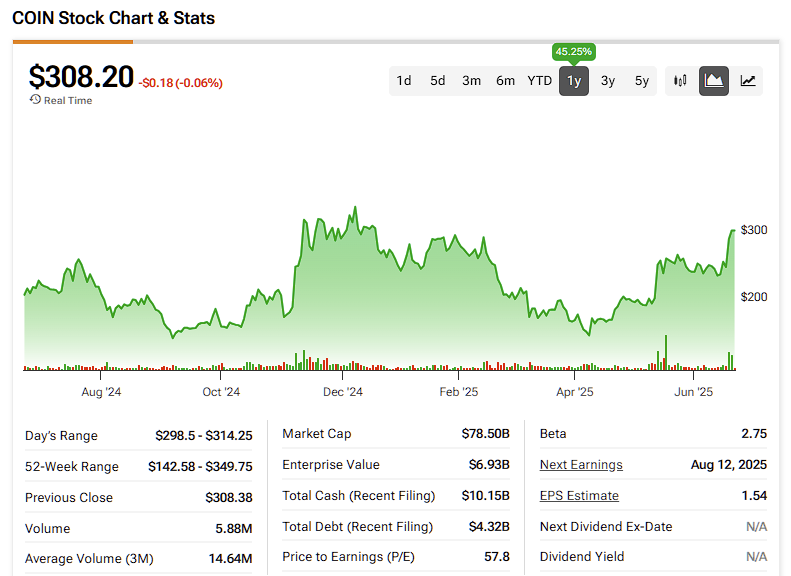
Task: Switch to line chart view
Action: pos(748,81)
